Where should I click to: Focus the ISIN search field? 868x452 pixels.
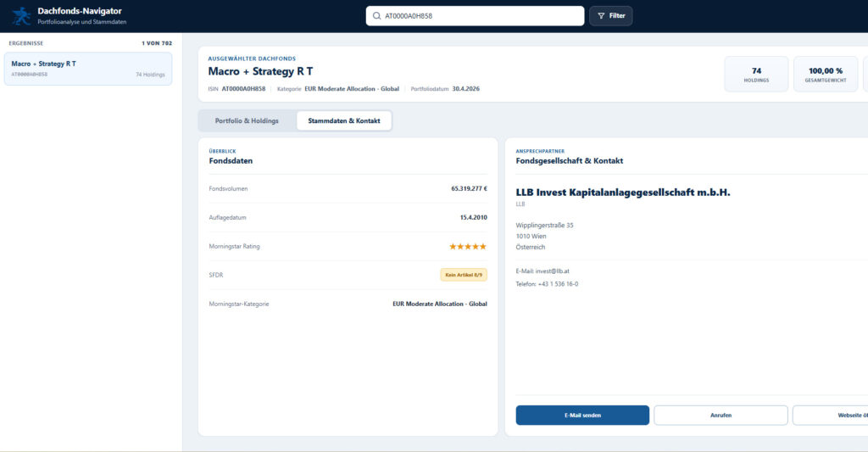pyautogui.click(x=475, y=16)
